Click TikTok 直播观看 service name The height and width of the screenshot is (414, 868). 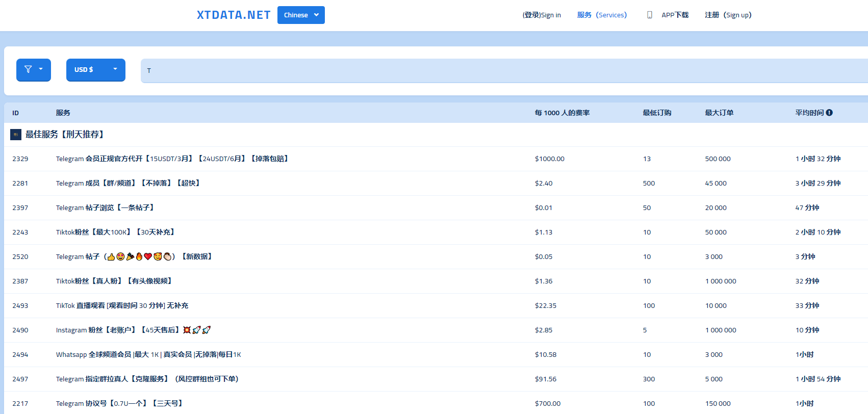pos(122,306)
